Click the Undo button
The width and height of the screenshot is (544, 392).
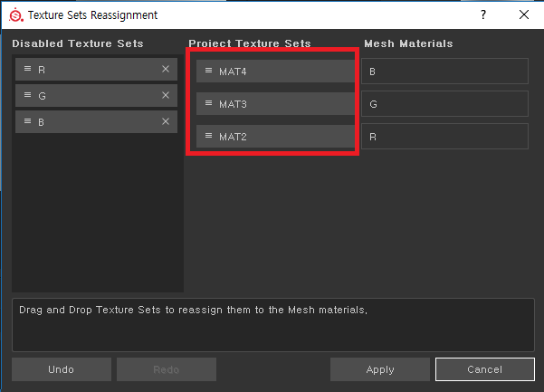[62, 369]
